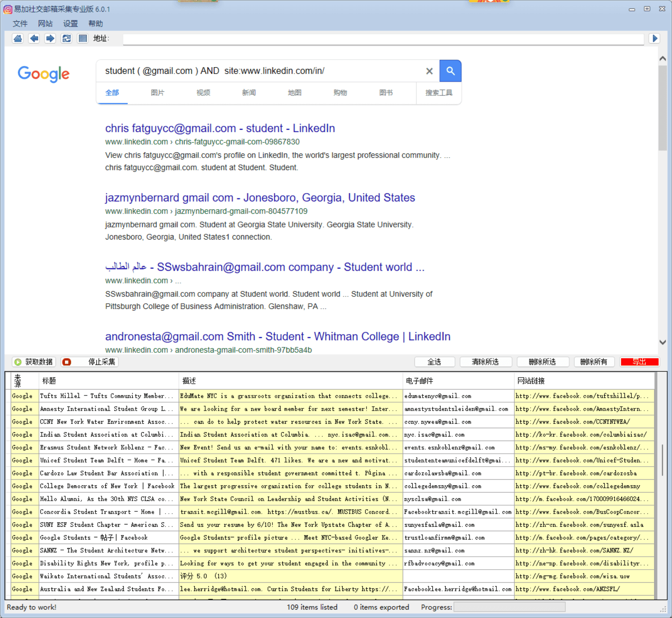Switch to the 视频 search tab
The image size is (672, 618).
click(203, 93)
